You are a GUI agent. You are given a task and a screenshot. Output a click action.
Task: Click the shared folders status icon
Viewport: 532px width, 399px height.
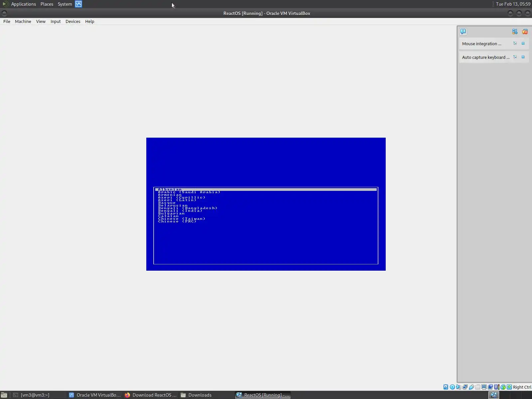click(x=477, y=387)
